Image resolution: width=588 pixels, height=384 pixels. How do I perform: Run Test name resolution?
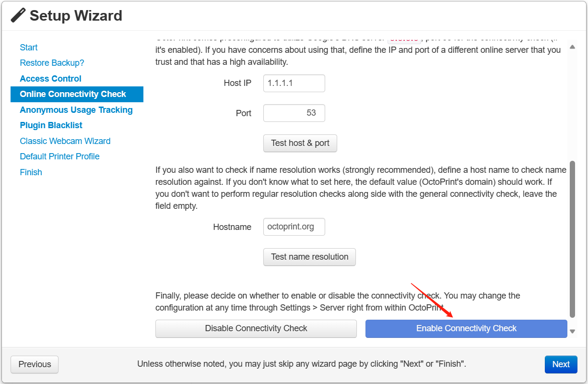(309, 257)
